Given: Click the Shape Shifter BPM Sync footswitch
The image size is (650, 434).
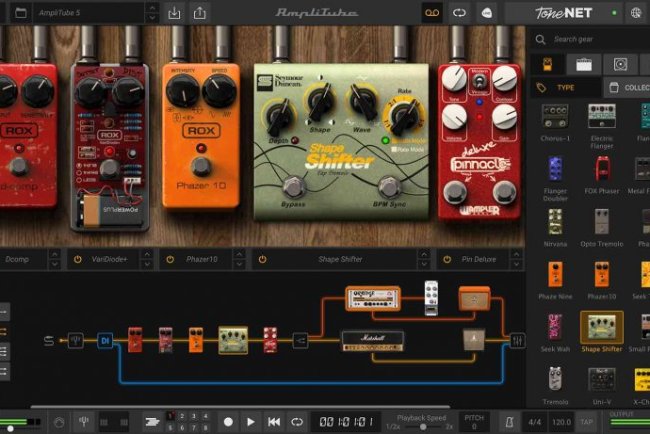Looking at the screenshot, I should pyautogui.click(x=390, y=187).
